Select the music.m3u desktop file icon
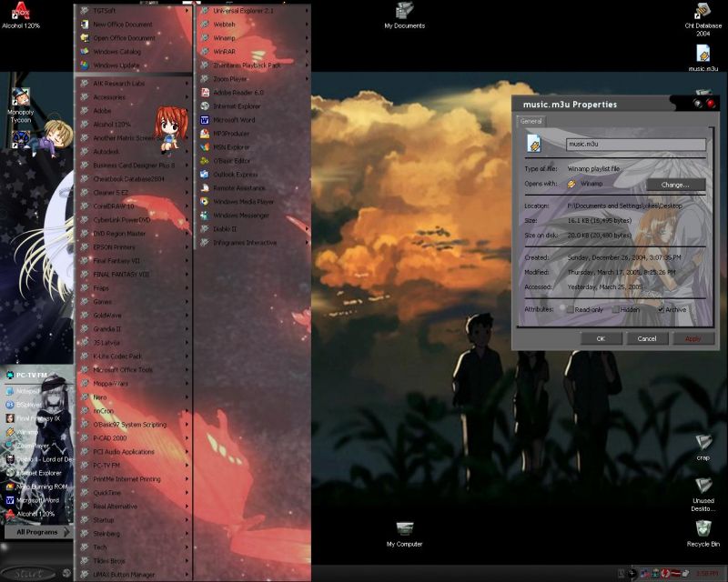728x582 pixels. tap(703, 58)
